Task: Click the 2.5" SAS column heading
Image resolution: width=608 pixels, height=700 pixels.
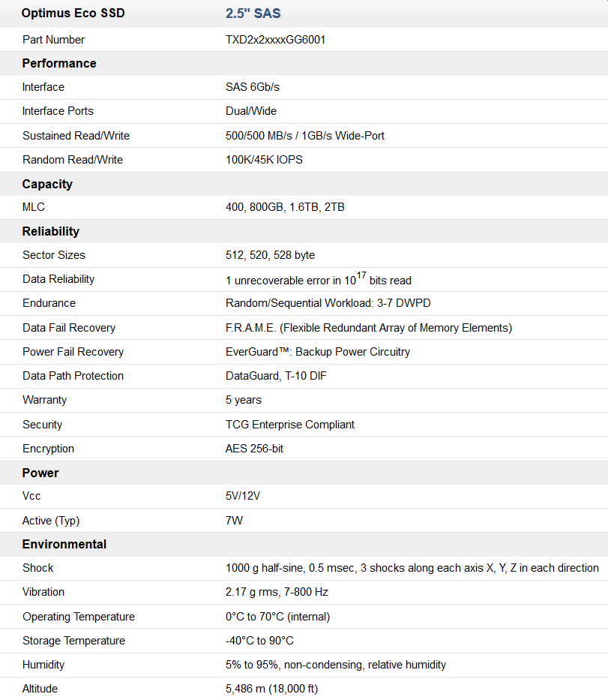Action: [x=253, y=14]
